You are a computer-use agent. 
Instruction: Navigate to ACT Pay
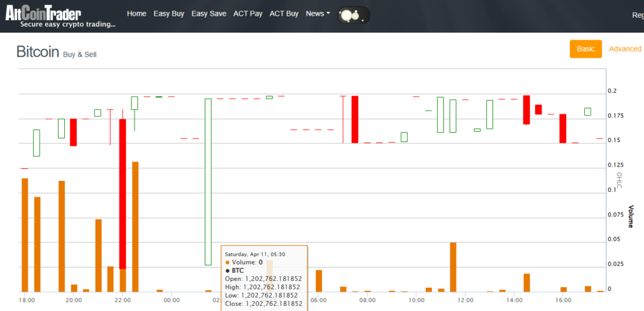tap(248, 14)
